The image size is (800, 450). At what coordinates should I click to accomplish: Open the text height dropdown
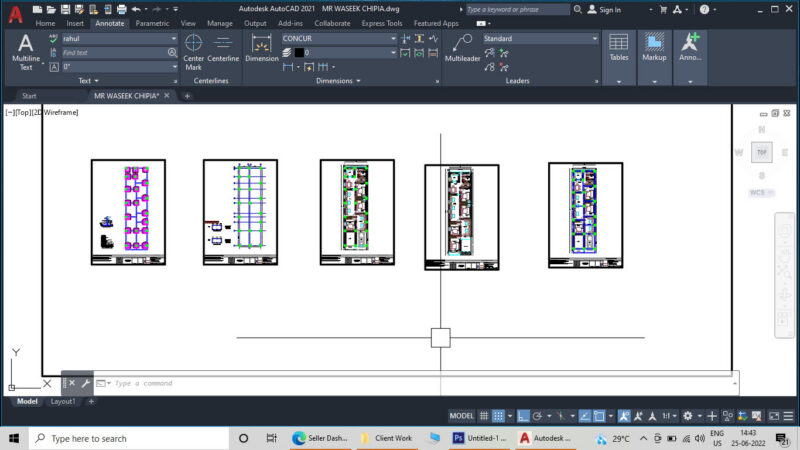174,67
